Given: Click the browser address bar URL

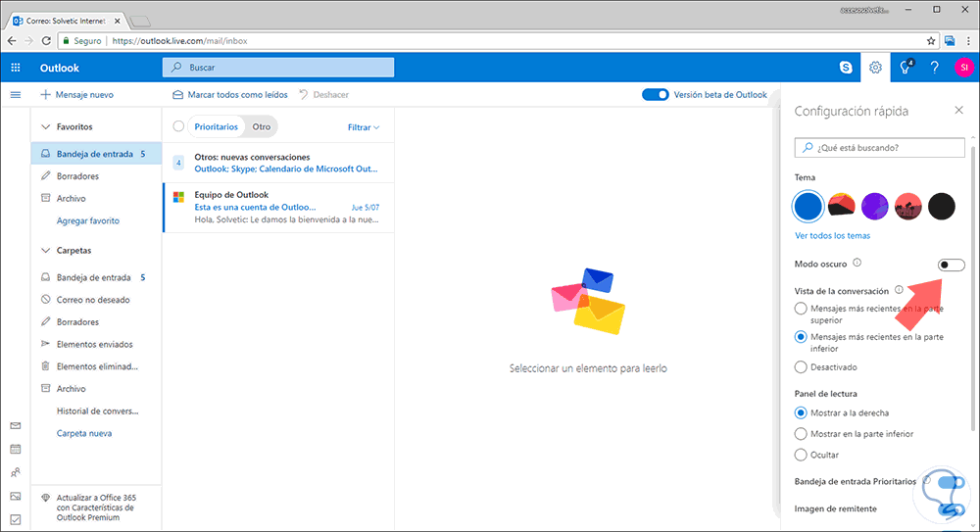Looking at the screenshot, I should (x=180, y=40).
